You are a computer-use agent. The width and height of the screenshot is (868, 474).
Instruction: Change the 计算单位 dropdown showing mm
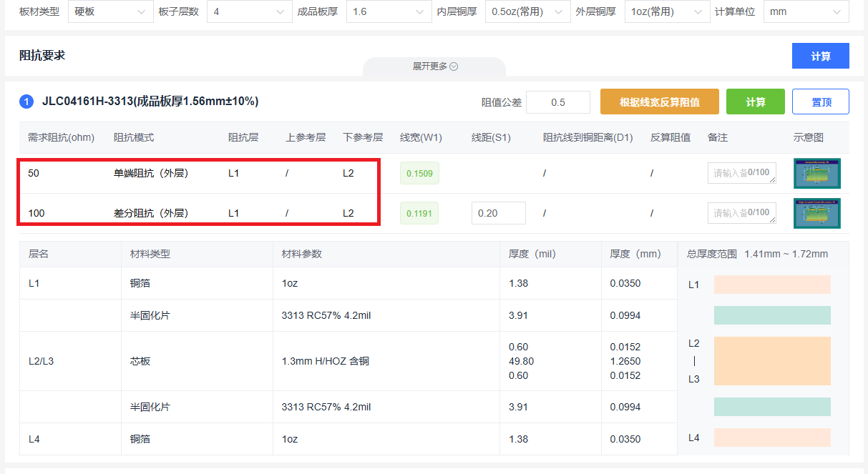805,12
